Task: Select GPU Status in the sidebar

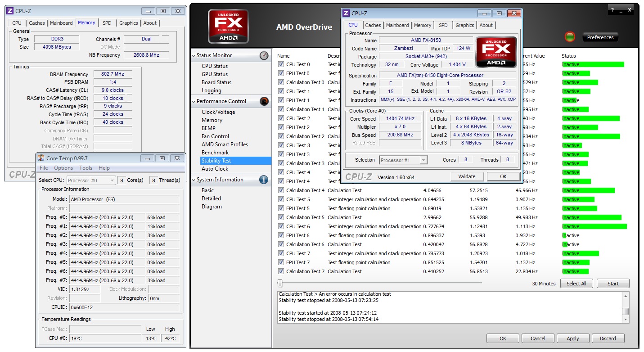Action: tap(215, 74)
